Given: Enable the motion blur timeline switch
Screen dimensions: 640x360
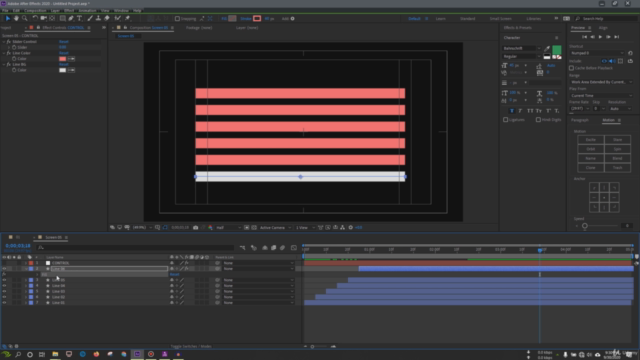Looking at the screenshot, I should click(x=282, y=248).
